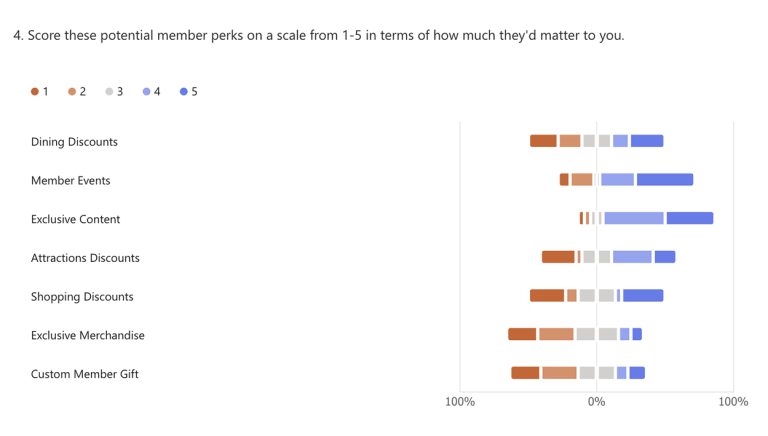Screen dimensions: 768x436
Task: Click Exclusive Content's dark blue score-5 bar
Action: point(690,218)
